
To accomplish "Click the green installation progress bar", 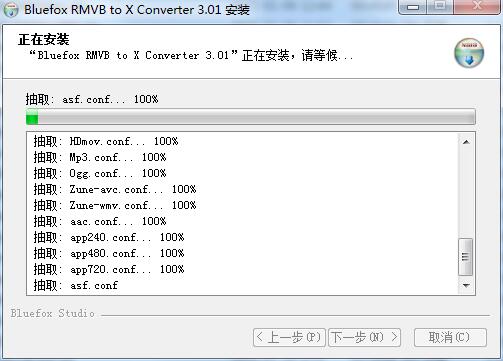I will (251, 117).
